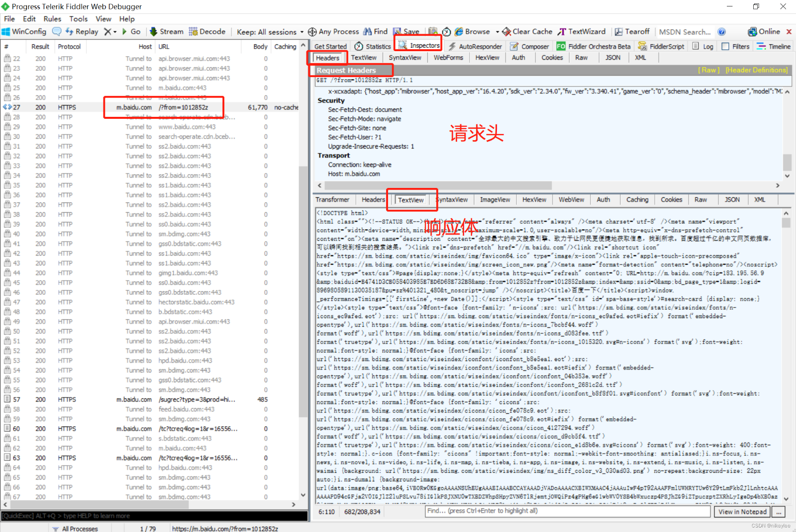Close the toolbar with red X

point(789,31)
